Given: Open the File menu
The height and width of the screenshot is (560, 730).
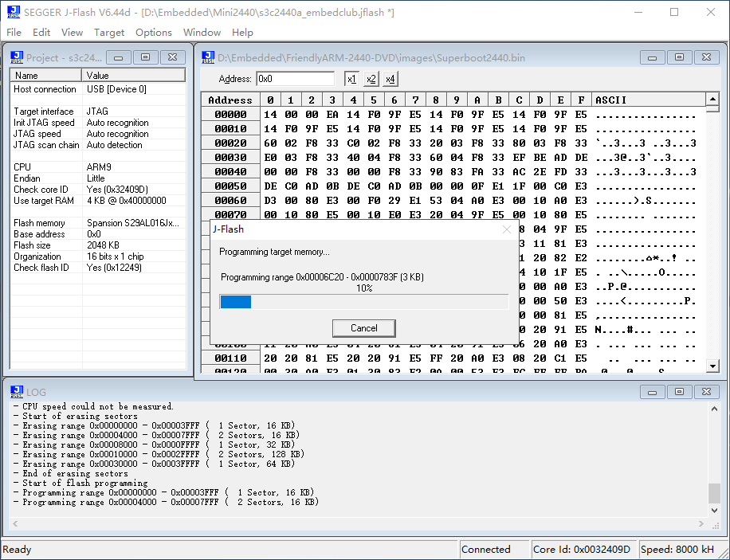Looking at the screenshot, I should tap(14, 32).
